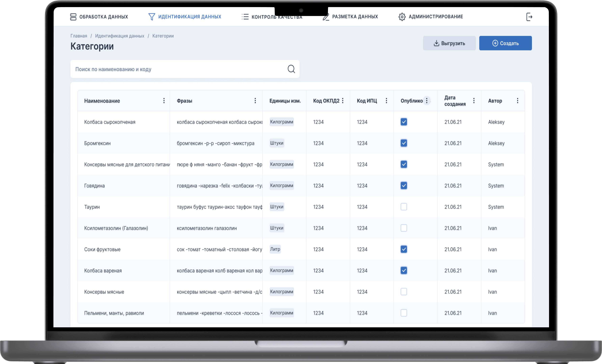Open the Дата создания column options menu
This screenshot has height=364, width=602.
[474, 101]
